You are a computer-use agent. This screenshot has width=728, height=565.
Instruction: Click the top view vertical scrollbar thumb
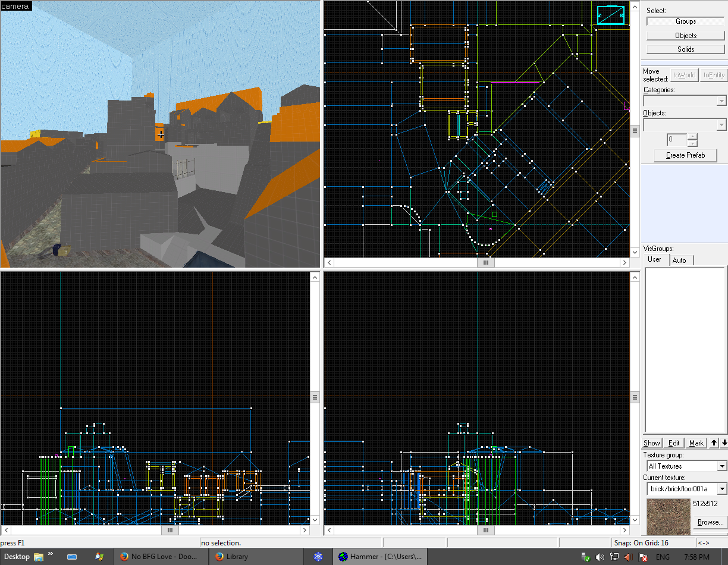click(x=635, y=130)
